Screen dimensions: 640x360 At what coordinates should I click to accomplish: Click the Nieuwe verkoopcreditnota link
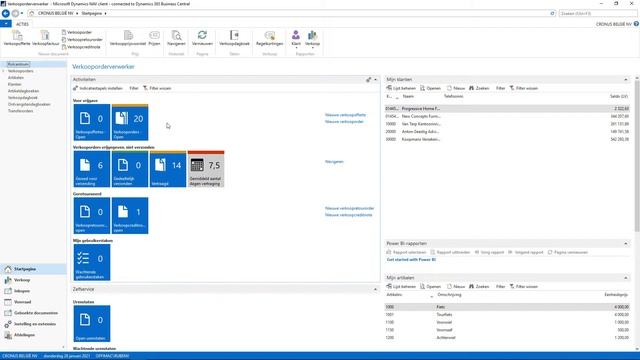pyautogui.click(x=349, y=215)
